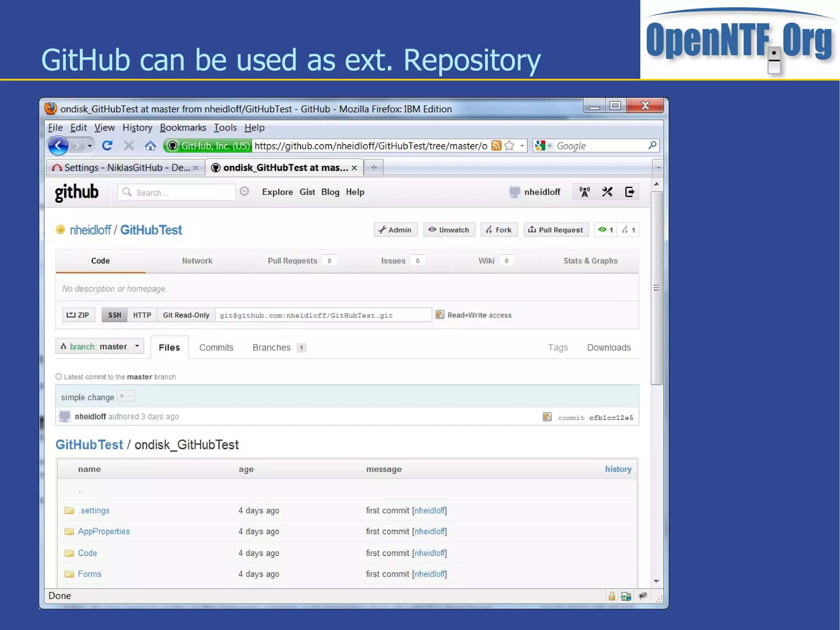Open new browser tab plus icon
The height and width of the screenshot is (630, 840).
point(374,167)
